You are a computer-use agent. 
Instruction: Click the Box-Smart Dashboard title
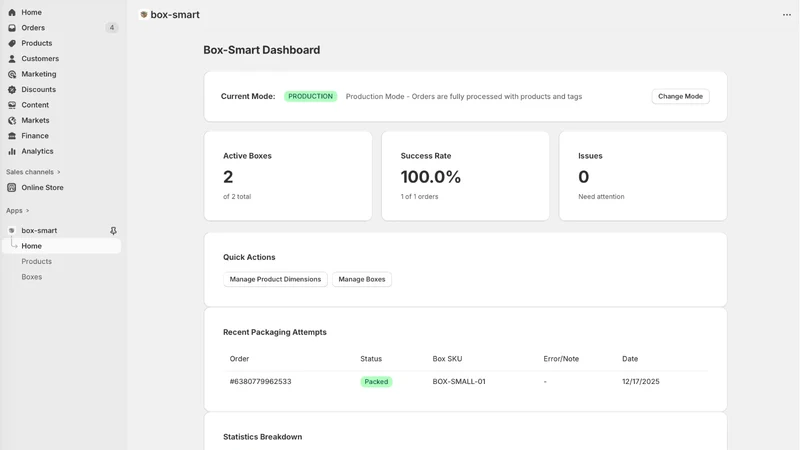pos(262,50)
